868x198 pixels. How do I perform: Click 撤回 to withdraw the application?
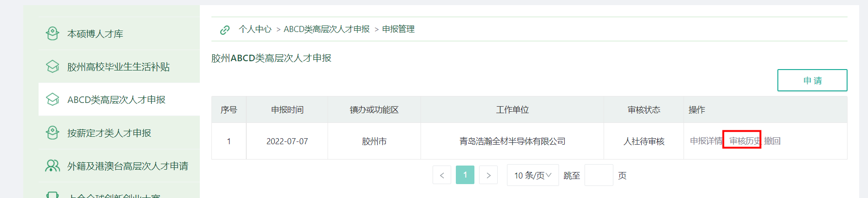(772, 141)
